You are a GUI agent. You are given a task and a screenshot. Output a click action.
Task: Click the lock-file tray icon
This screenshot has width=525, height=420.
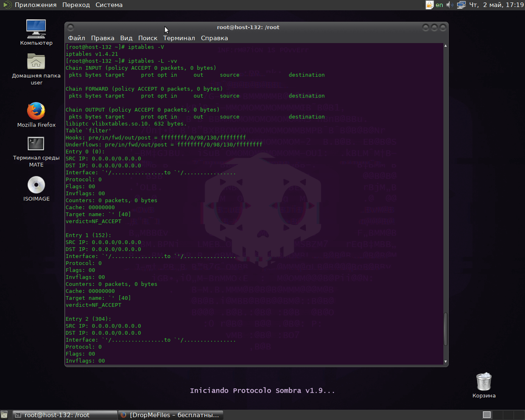click(x=430, y=5)
